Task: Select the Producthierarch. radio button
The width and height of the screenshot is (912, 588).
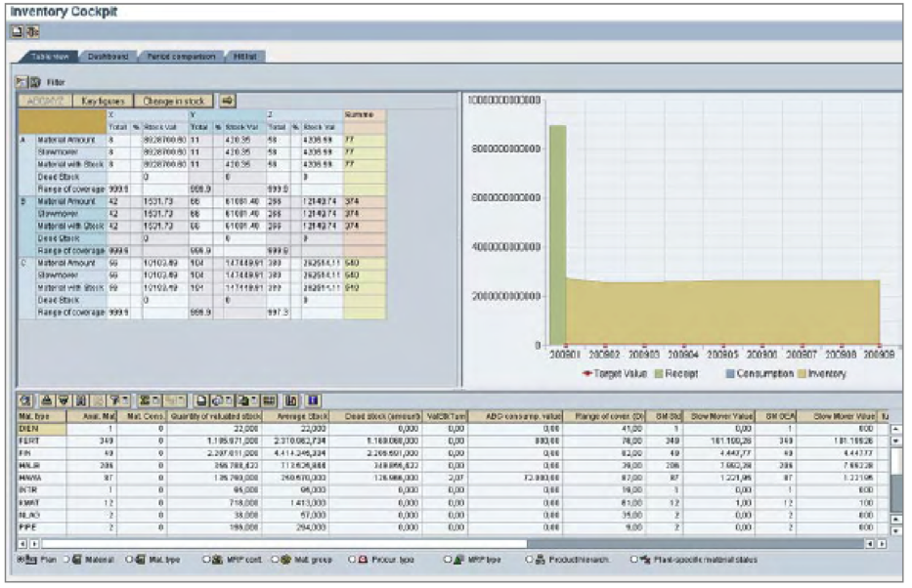Action: click(x=529, y=560)
